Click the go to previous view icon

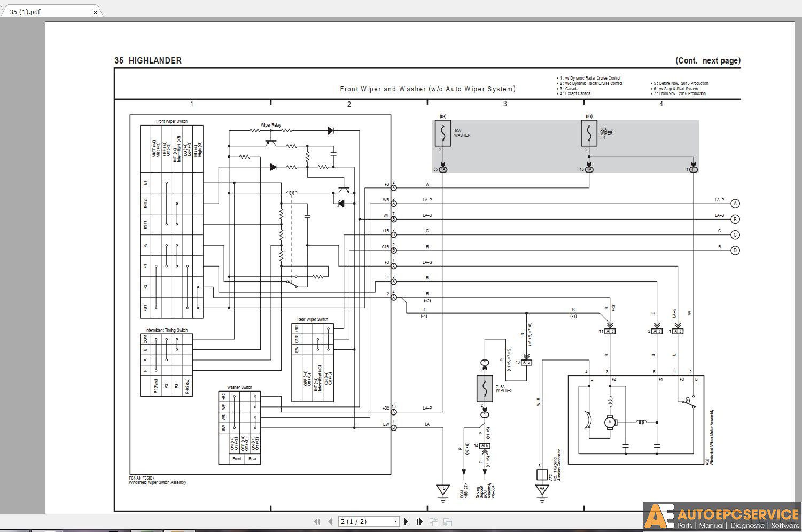point(433,521)
